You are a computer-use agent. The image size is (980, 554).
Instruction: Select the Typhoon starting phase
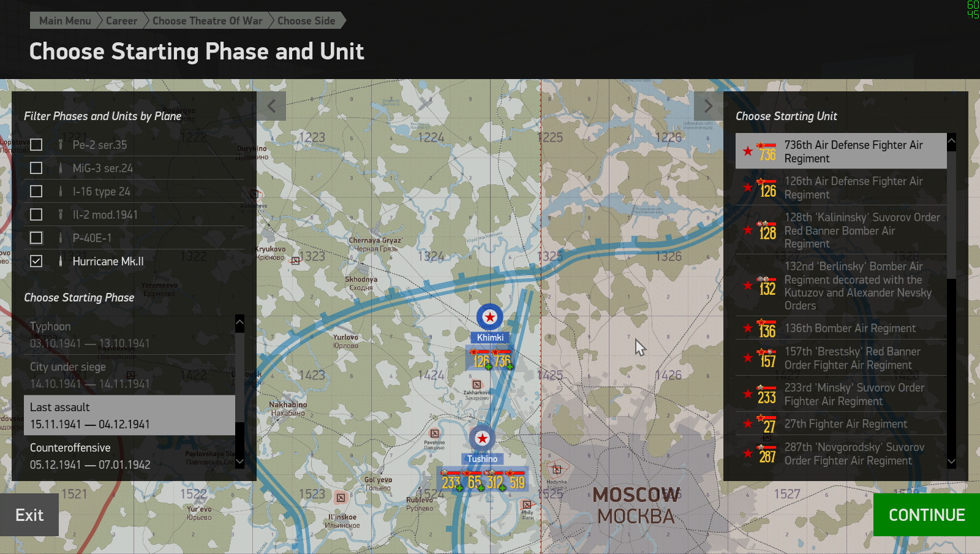[129, 335]
